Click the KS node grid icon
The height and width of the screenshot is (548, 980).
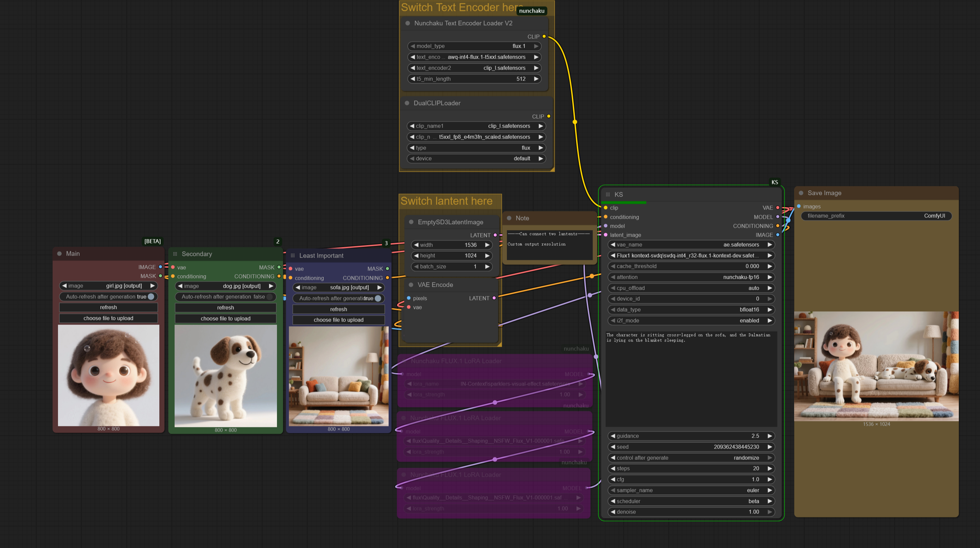608,195
